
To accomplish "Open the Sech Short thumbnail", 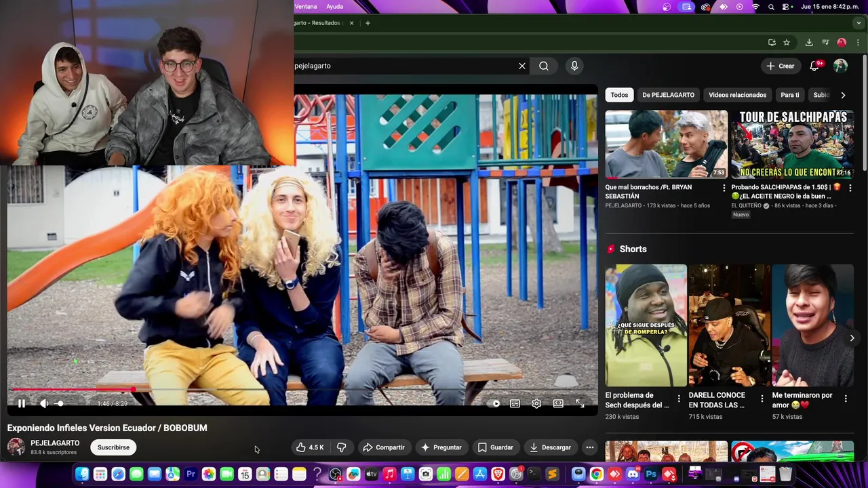I will tap(646, 325).
